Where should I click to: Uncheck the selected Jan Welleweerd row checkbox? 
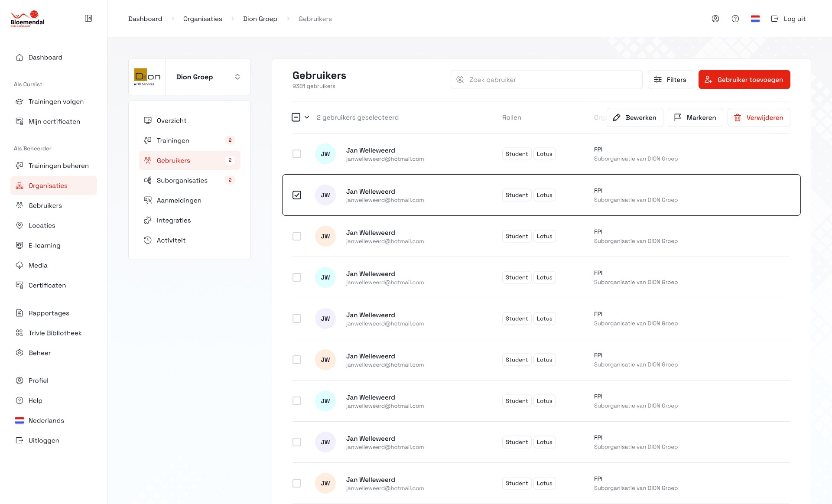tap(297, 195)
